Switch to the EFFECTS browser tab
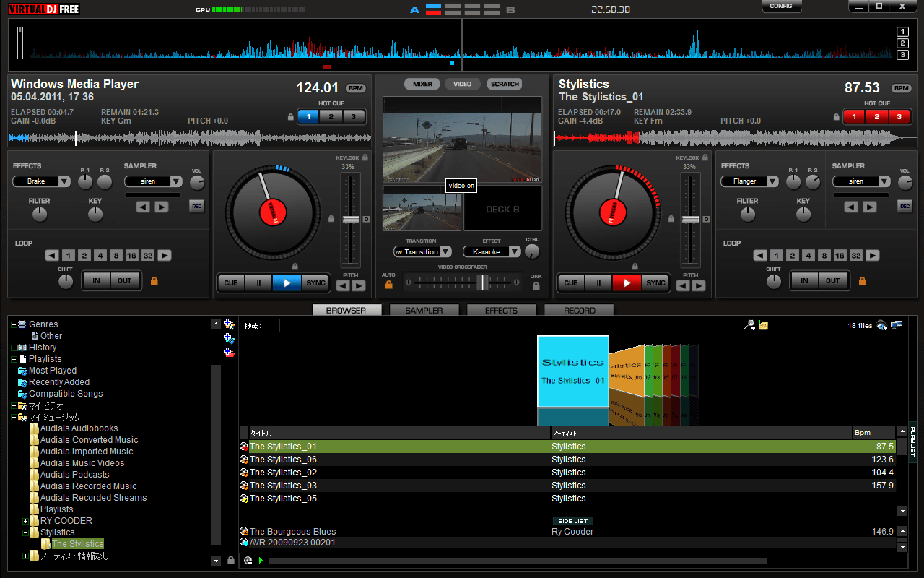This screenshot has height=578, width=924. pyautogui.click(x=502, y=310)
